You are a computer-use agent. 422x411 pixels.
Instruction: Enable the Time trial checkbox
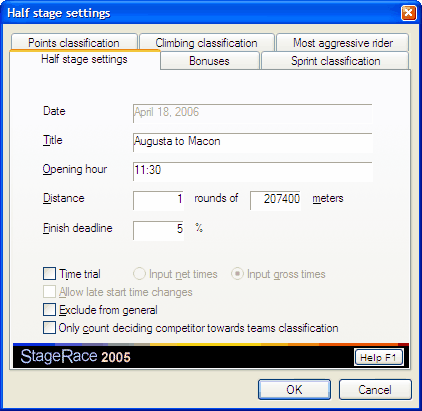pyautogui.click(x=49, y=274)
